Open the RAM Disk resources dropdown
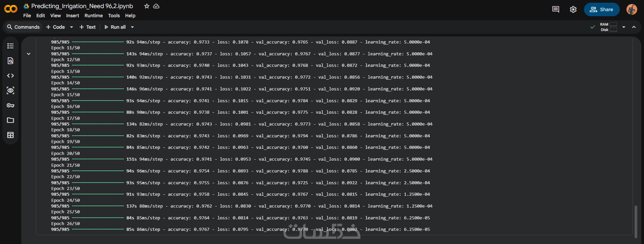 click(624, 27)
